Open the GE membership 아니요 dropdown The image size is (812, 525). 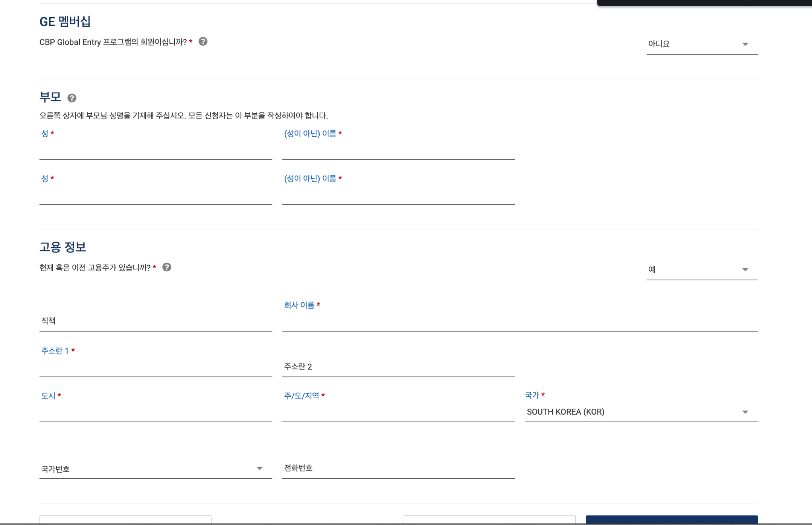coord(701,44)
